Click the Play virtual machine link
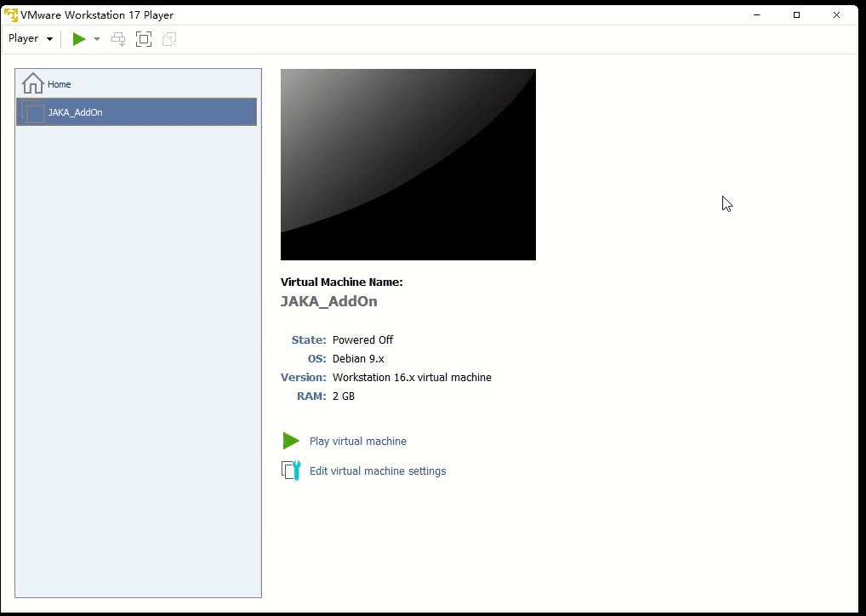This screenshot has height=616, width=866. (x=358, y=441)
